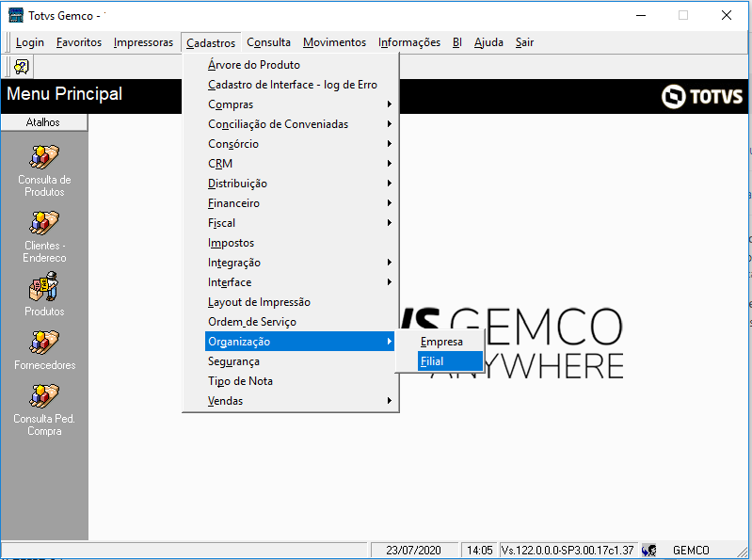Click the help question-mark toolbar icon
This screenshot has width=752, height=560.
[x=22, y=67]
